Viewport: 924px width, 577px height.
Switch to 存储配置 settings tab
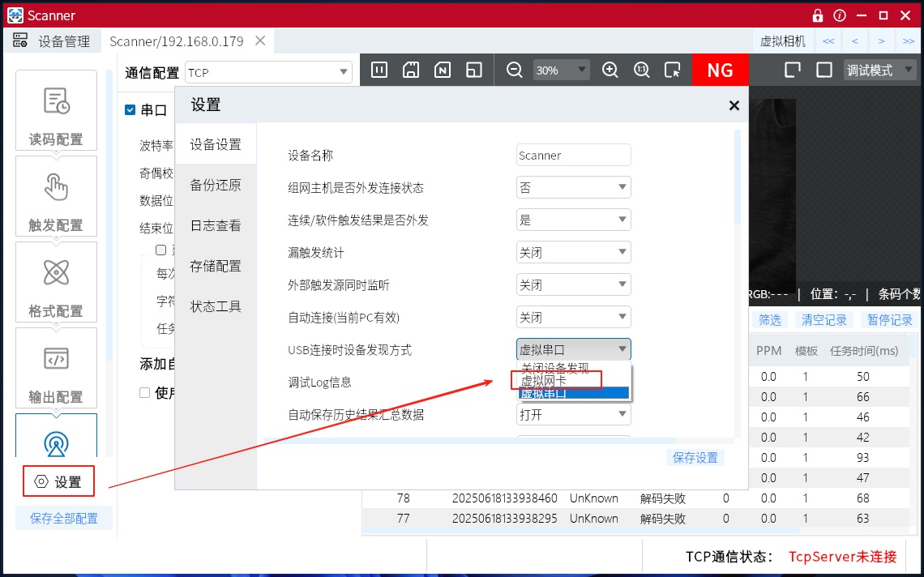(216, 266)
